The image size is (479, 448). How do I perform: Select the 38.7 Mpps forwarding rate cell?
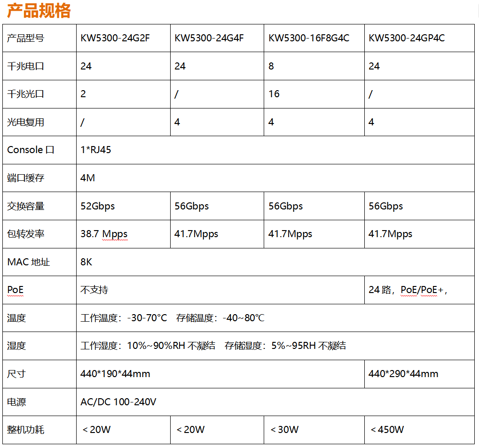tap(104, 234)
